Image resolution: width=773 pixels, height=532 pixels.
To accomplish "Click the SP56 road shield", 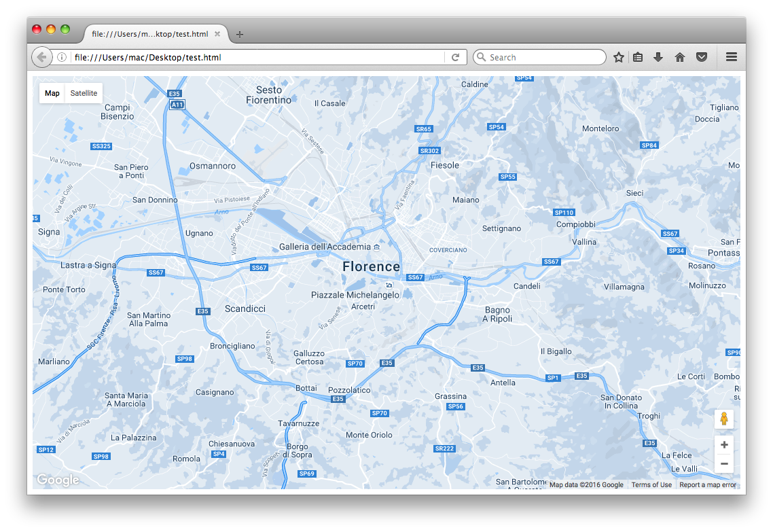I will coord(456,406).
